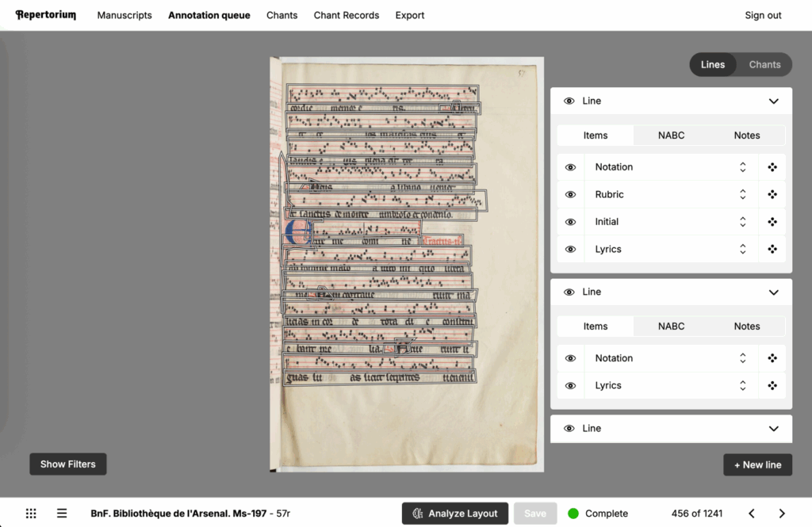
Task: Go to the previous page arrow
Action: [752, 514]
